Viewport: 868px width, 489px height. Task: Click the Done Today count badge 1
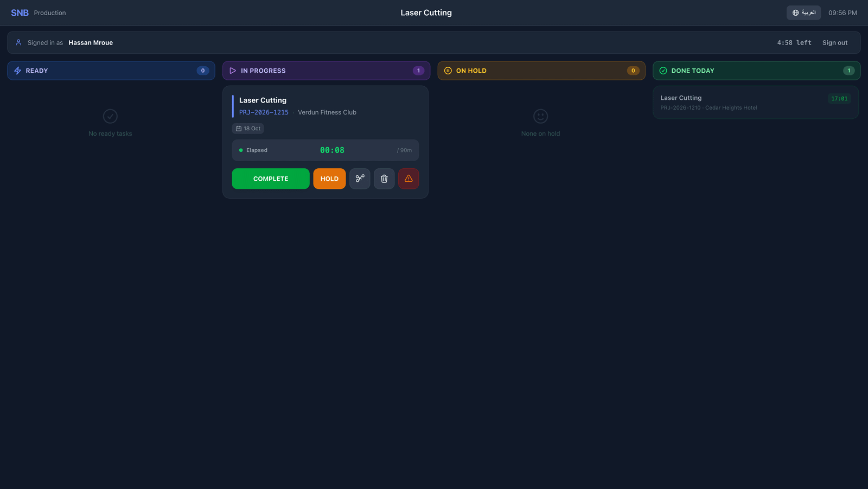(x=849, y=71)
